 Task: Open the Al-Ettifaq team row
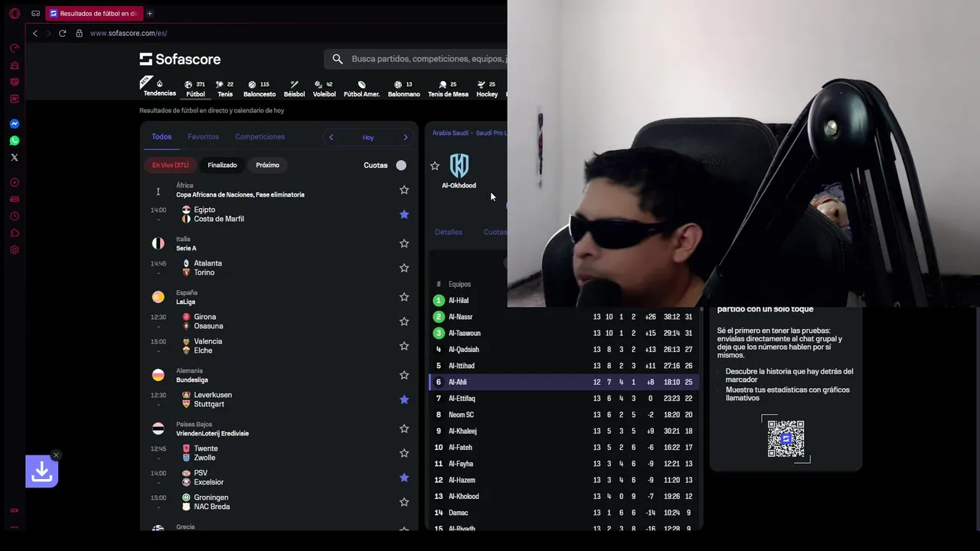pyautogui.click(x=564, y=399)
